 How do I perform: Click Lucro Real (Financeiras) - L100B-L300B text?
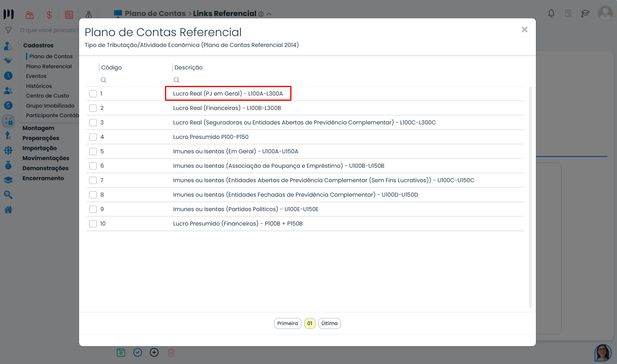tap(227, 108)
